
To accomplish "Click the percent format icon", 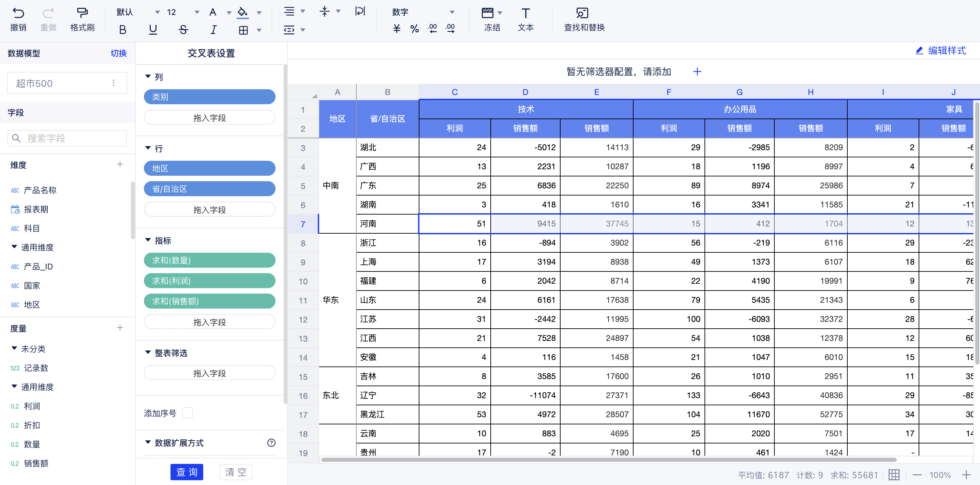I will 414,29.
